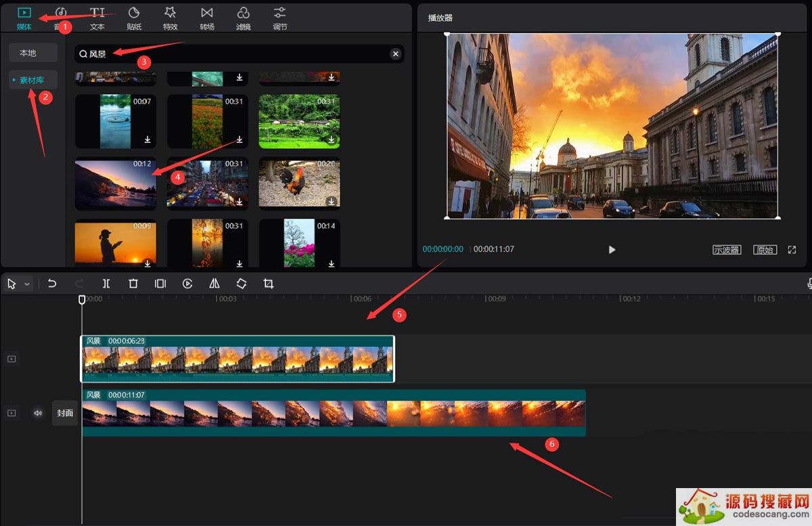Mute the main track with speaker icon
This screenshot has height=526, width=812.
[x=38, y=413]
